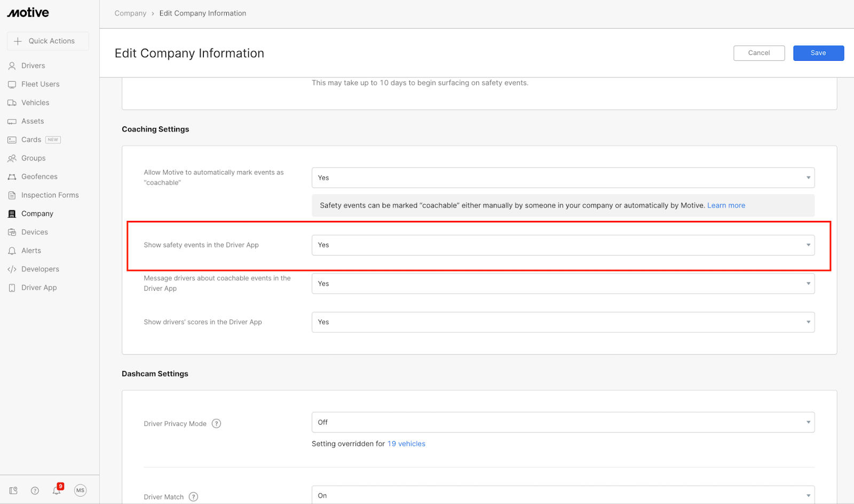The width and height of the screenshot is (854, 504).
Task: Open the Quick Actions button
Action: click(48, 41)
